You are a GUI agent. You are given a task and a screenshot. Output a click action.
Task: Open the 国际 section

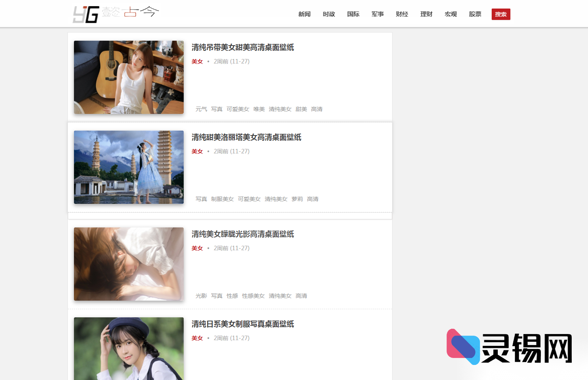click(x=353, y=14)
